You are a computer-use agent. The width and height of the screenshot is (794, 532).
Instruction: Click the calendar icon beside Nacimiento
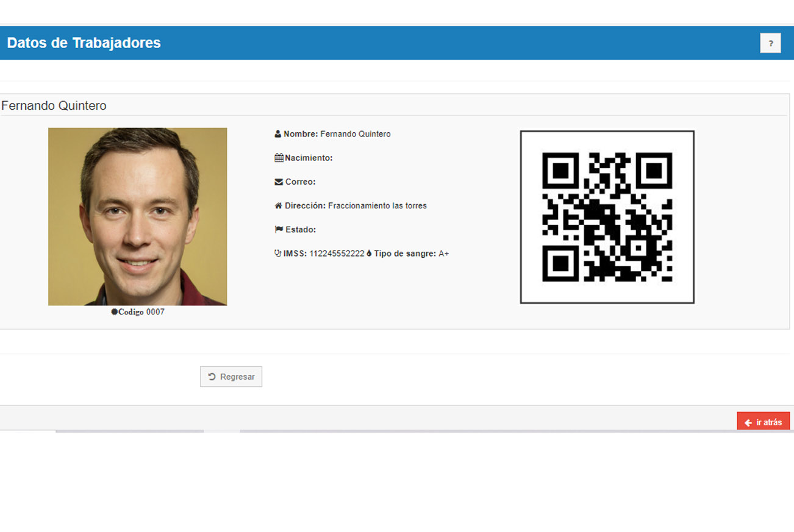pyautogui.click(x=279, y=158)
